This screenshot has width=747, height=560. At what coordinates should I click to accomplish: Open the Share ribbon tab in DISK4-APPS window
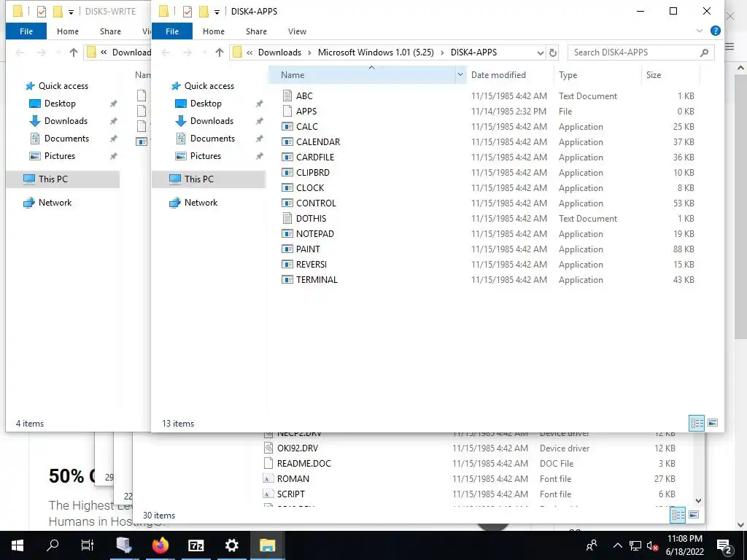point(256,31)
